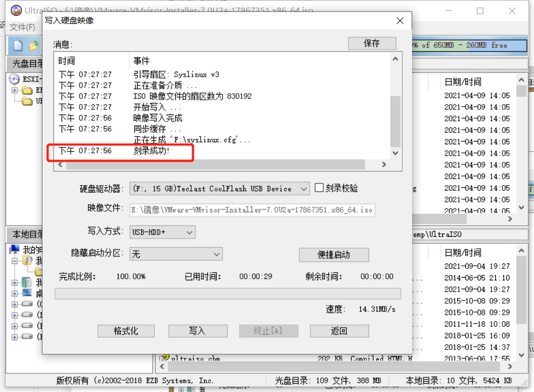Open the 文件(F) menu
534x392 pixels.
(22, 27)
